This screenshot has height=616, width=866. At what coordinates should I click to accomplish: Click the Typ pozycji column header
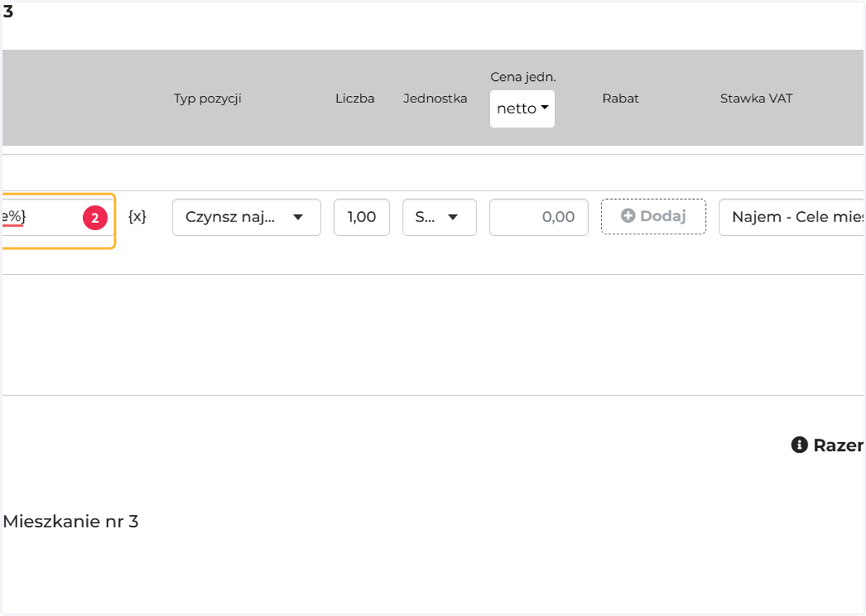[x=208, y=99]
